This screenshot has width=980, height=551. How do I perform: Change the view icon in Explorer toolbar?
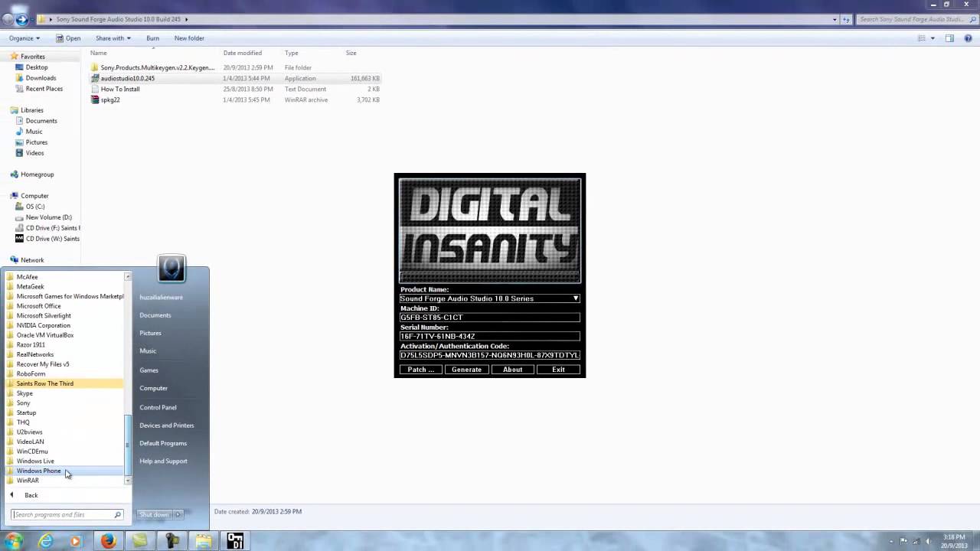923,38
